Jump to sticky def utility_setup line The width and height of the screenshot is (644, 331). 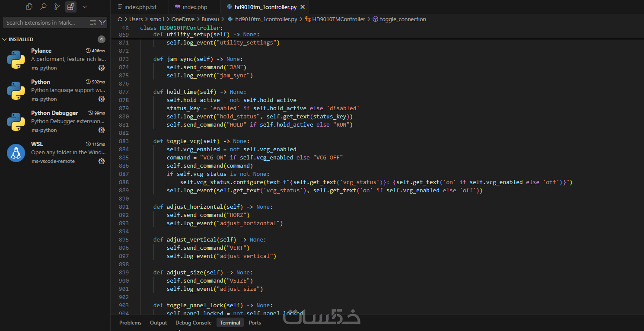tap(206, 35)
